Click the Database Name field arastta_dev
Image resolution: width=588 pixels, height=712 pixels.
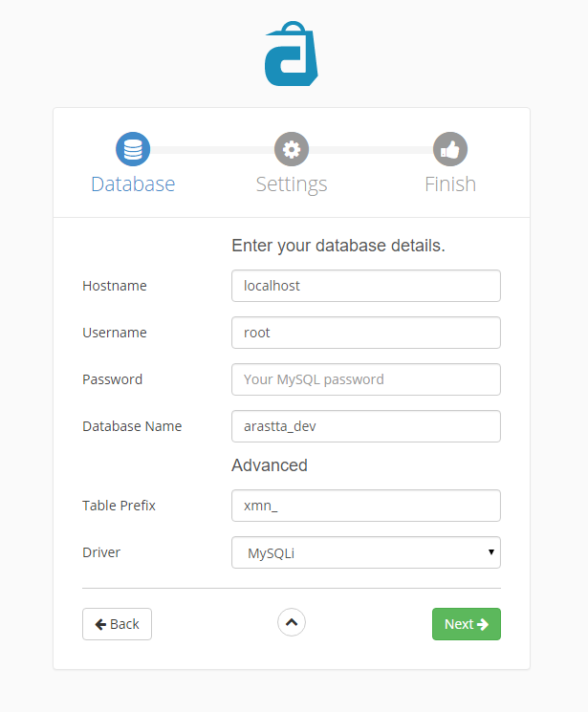click(366, 426)
